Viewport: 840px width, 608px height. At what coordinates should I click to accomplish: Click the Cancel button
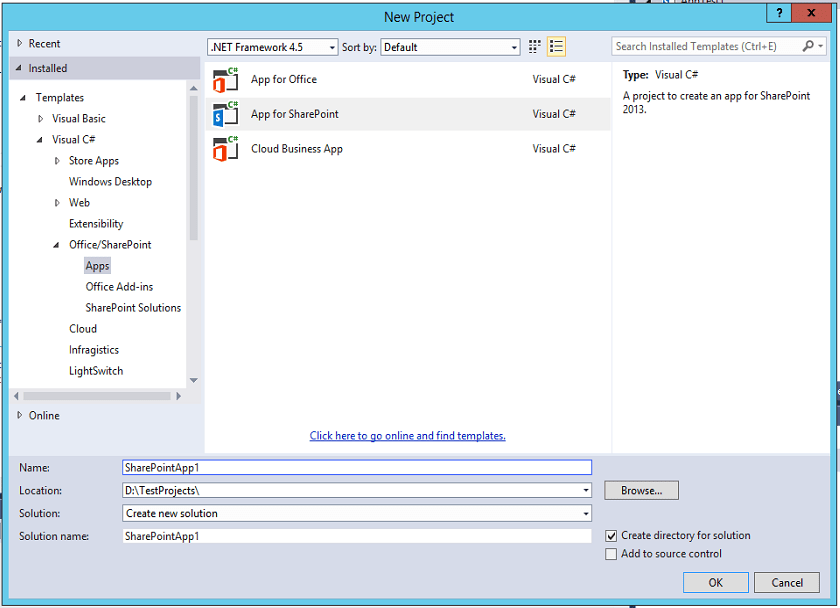click(787, 582)
